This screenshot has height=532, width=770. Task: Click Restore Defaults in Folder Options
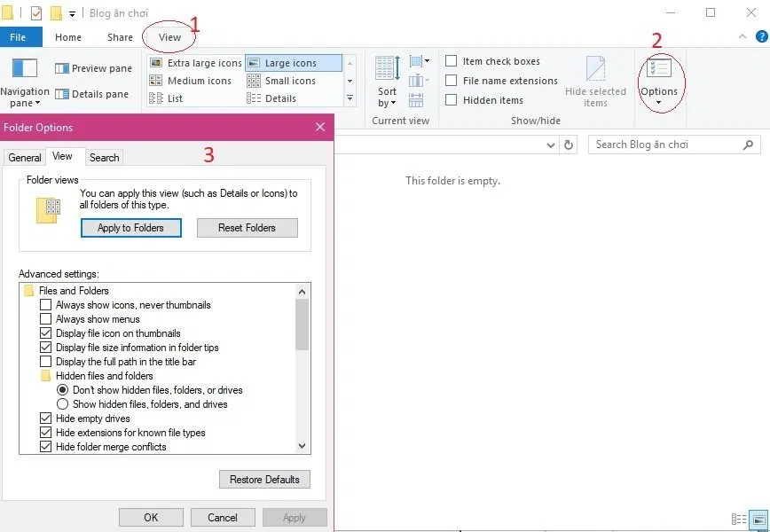(x=263, y=479)
